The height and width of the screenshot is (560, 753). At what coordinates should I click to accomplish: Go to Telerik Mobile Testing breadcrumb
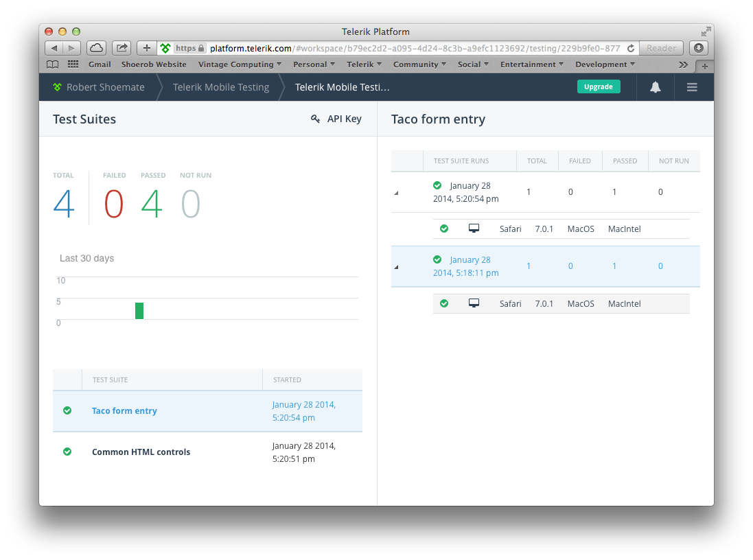click(x=221, y=87)
